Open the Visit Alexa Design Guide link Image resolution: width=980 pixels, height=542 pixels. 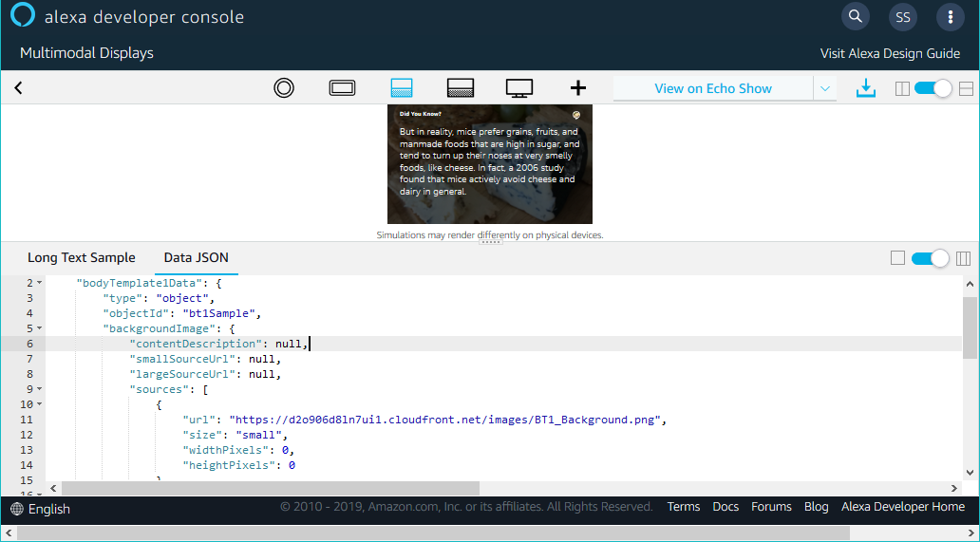point(890,53)
